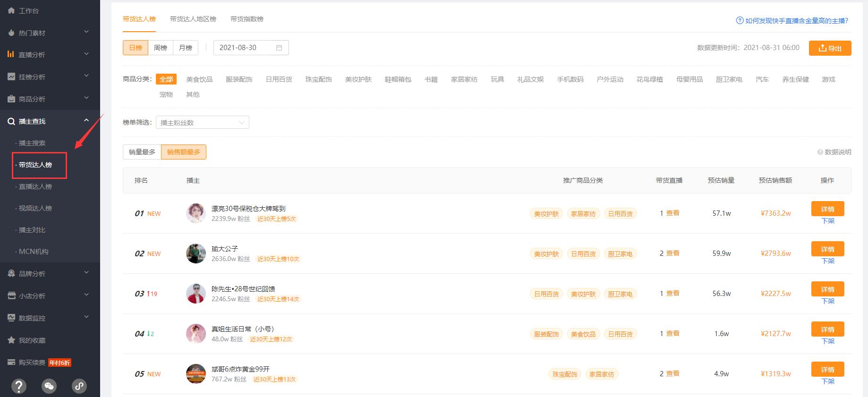
Task: Click avatar of 真姐生活日常（小号）
Action: click(x=196, y=334)
